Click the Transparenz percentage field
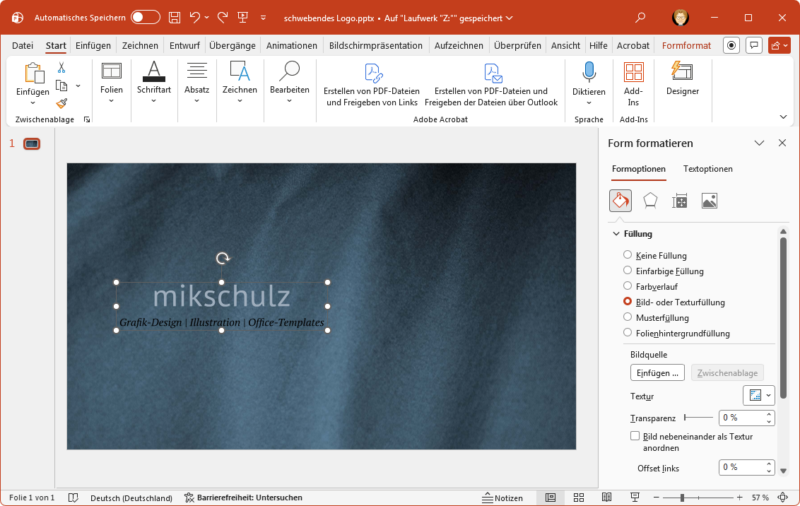 point(742,417)
